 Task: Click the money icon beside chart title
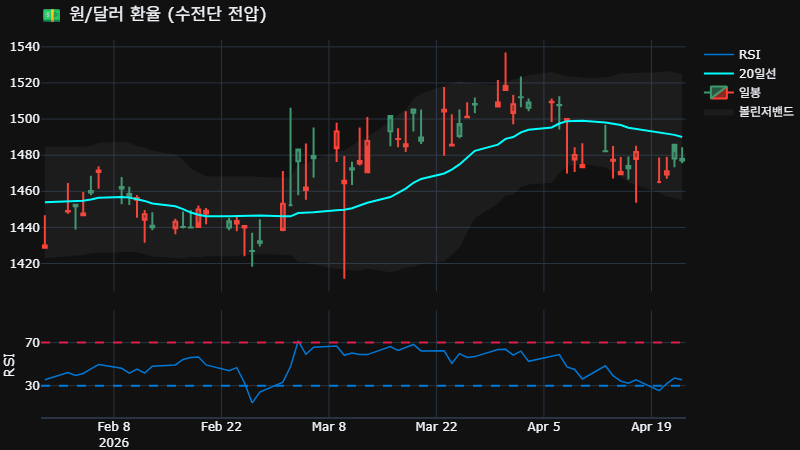click(x=52, y=15)
